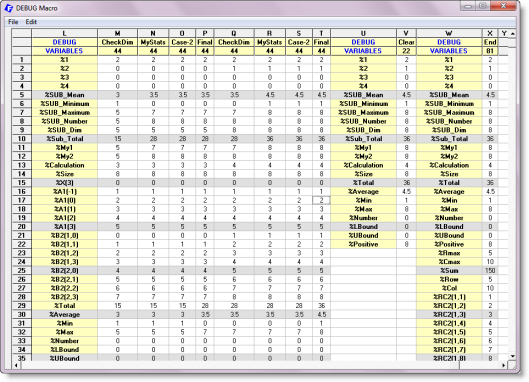Click the CheckDim header cell in column M

pos(117,42)
